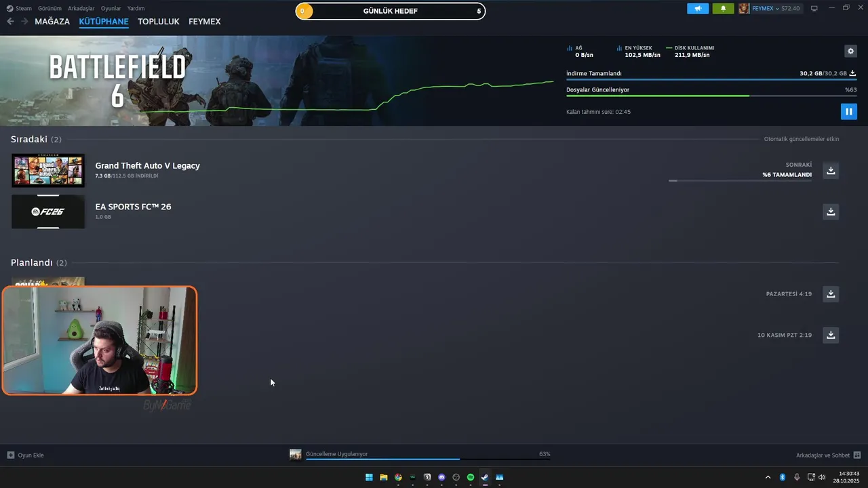The height and width of the screenshot is (488, 868).
Task: Click the Steam taskbar icon
Action: coord(485,477)
